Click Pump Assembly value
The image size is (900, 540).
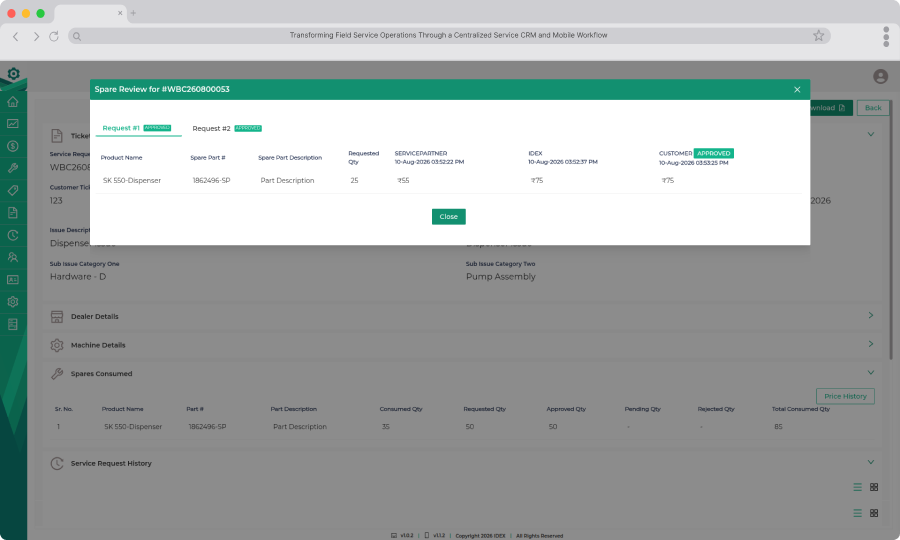[501, 277]
